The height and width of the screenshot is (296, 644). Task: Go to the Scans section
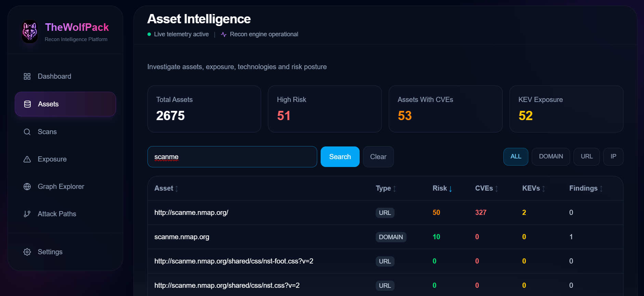click(x=65, y=132)
